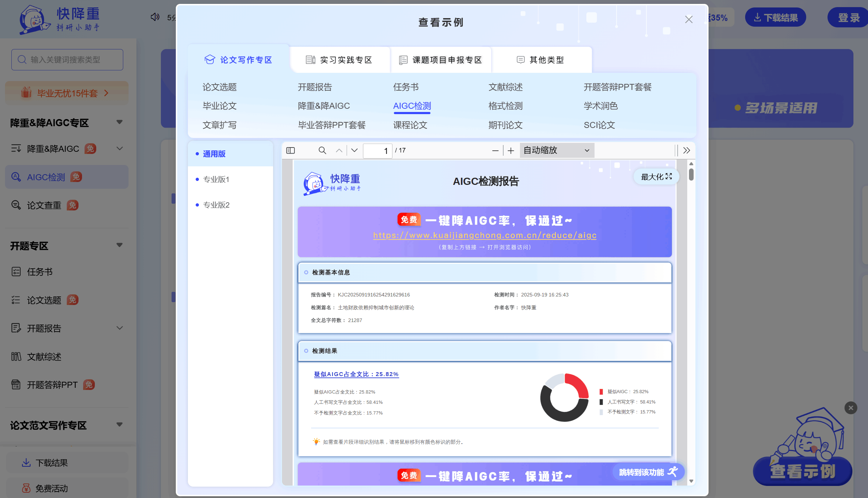Go to previous PDF page arrow
This screenshot has height=498, width=868.
(339, 150)
